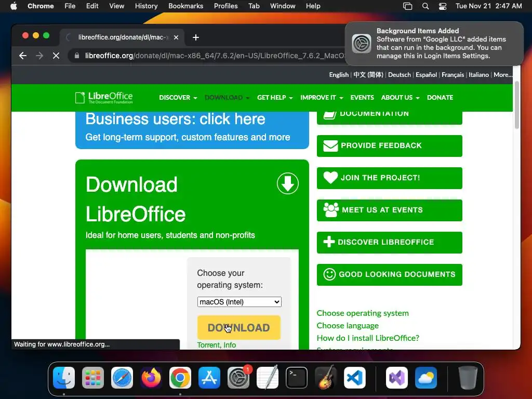Open Control Center in the menu bar

point(443,6)
